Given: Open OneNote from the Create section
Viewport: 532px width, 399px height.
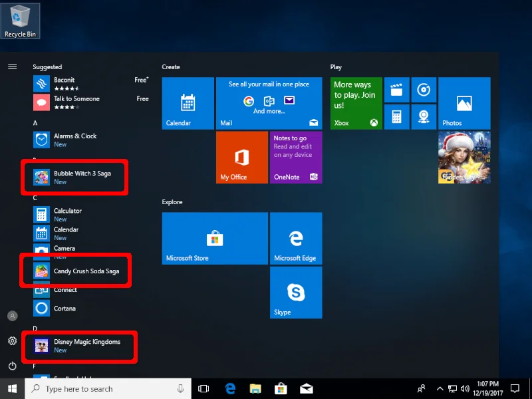Looking at the screenshot, I should pos(295,157).
